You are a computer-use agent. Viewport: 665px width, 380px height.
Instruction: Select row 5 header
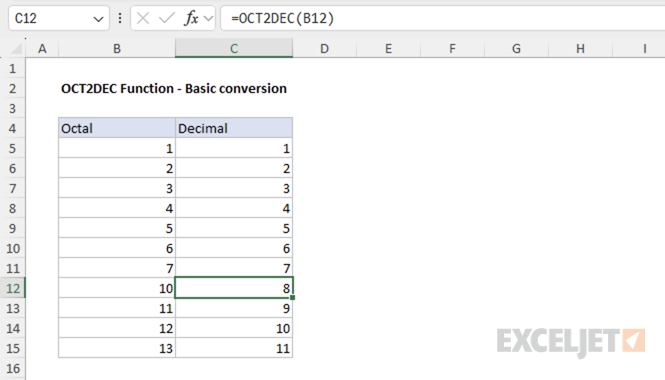[13, 148]
